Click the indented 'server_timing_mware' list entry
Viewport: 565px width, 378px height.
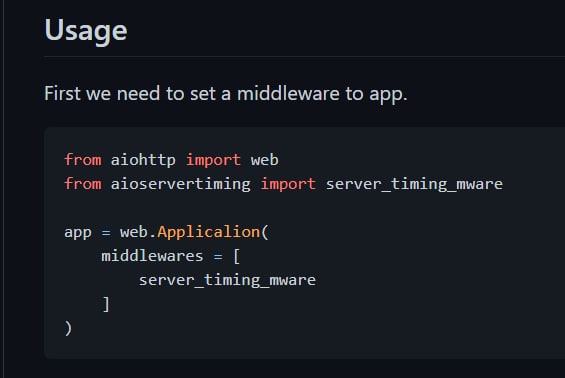[227, 280]
